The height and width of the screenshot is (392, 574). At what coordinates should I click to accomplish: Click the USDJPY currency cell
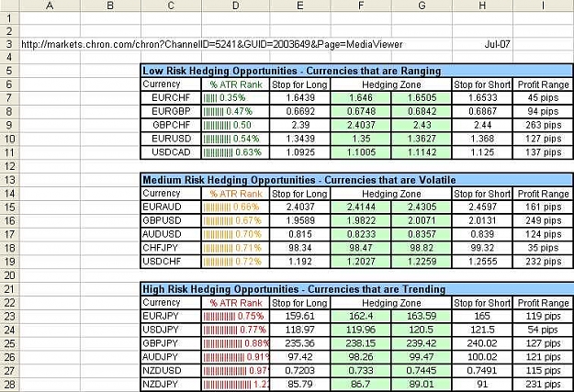click(x=171, y=330)
